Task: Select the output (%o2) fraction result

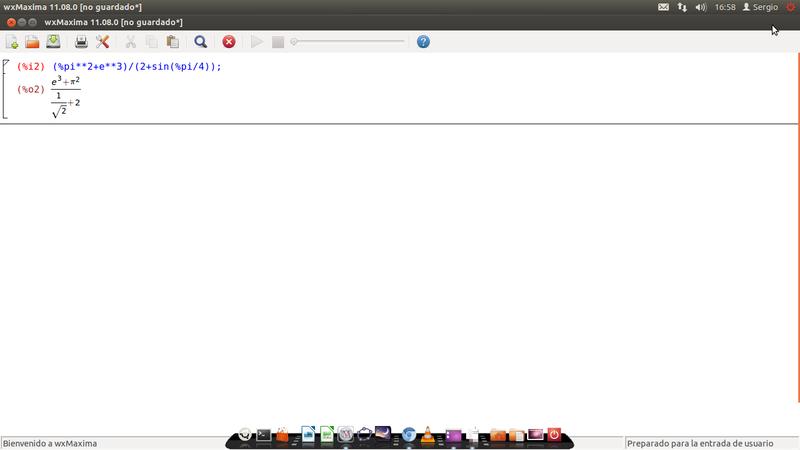Action: tap(66, 97)
